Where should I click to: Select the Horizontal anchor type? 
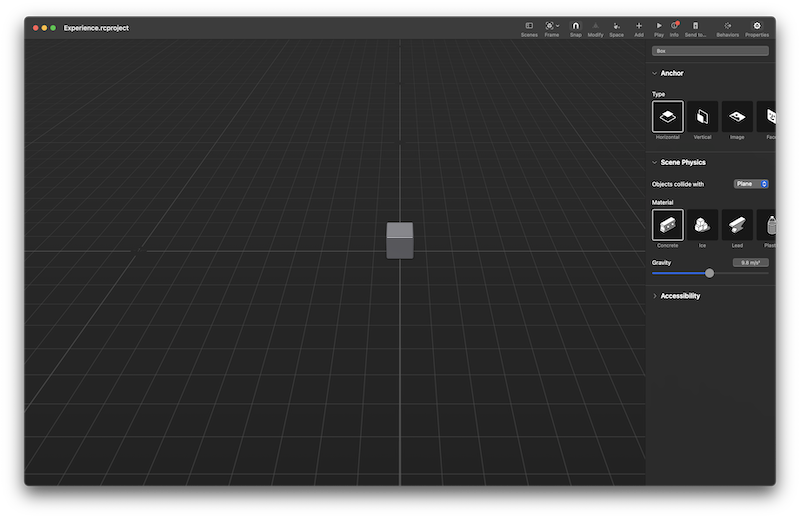(667, 117)
